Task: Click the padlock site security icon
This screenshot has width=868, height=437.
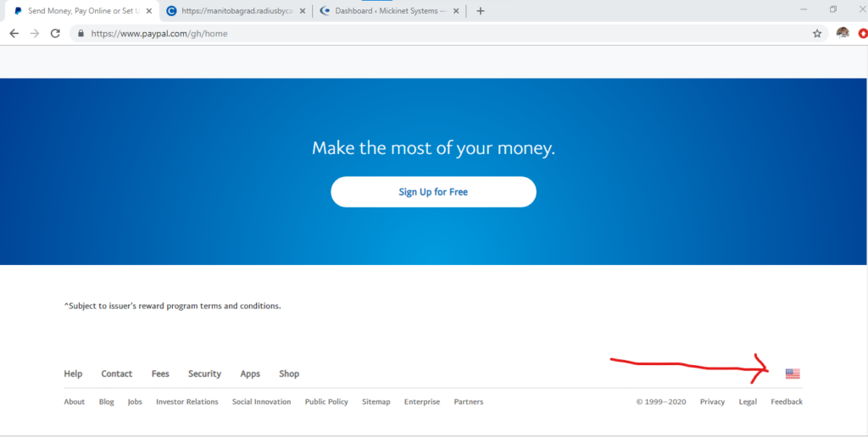Action: click(x=81, y=34)
